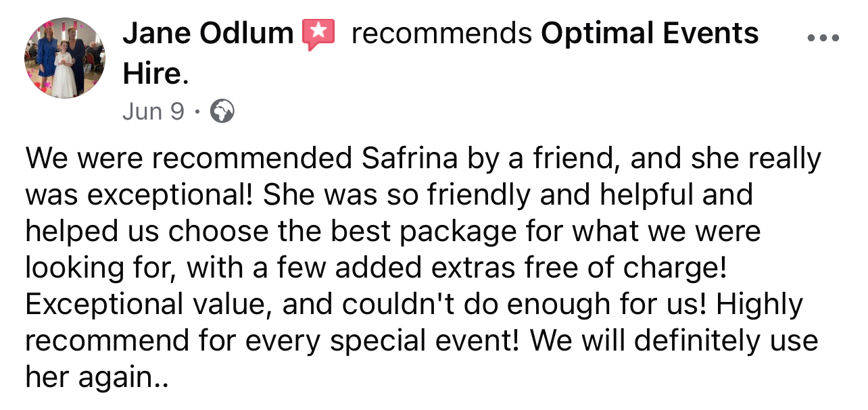868x410 pixels.
Task: Open the Jun 9 post timestamp
Action: (153, 111)
